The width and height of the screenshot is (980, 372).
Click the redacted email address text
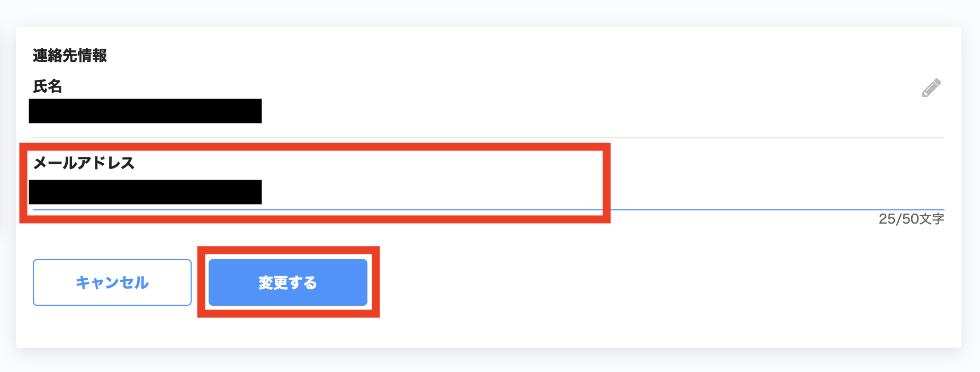point(145,192)
